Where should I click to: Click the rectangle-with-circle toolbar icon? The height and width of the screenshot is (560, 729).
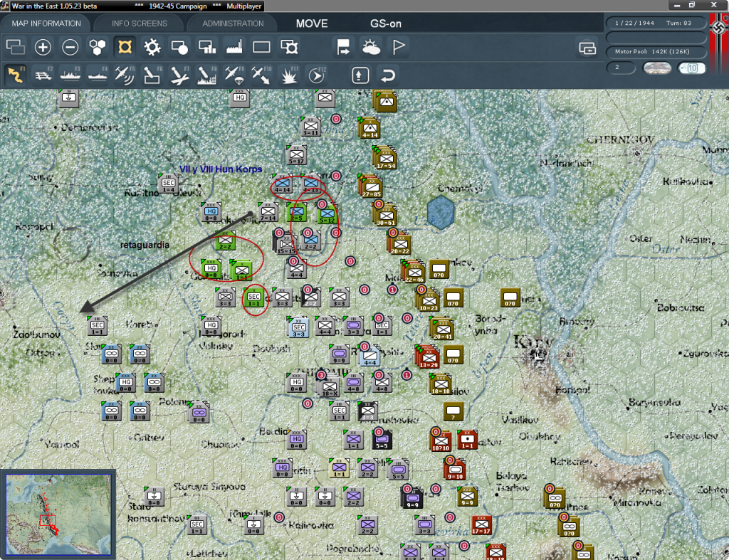click(179, 47)
